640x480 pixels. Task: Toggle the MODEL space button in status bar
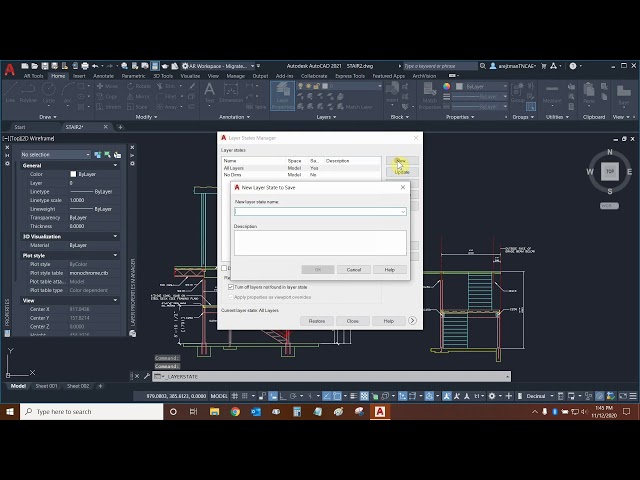(219, 396)
